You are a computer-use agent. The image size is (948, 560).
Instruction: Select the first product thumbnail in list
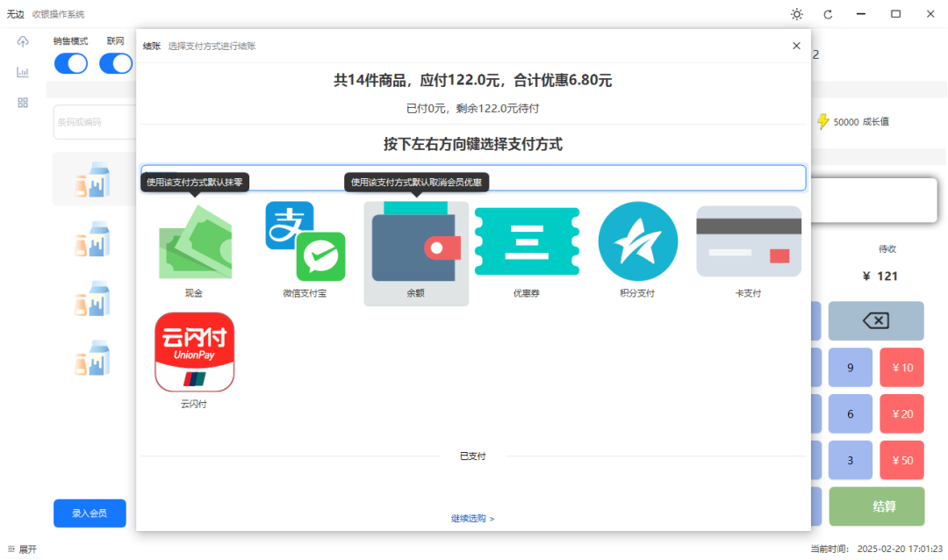(x=92, y=180)
